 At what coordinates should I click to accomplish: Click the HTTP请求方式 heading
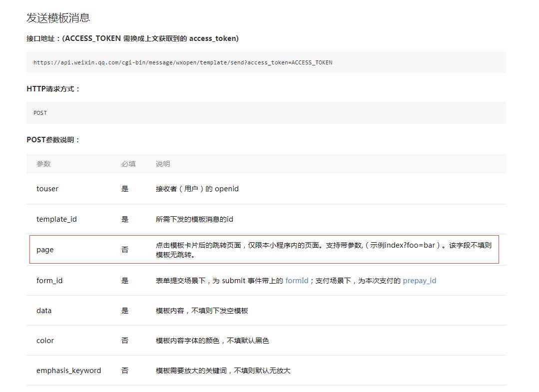pos(53,89)
